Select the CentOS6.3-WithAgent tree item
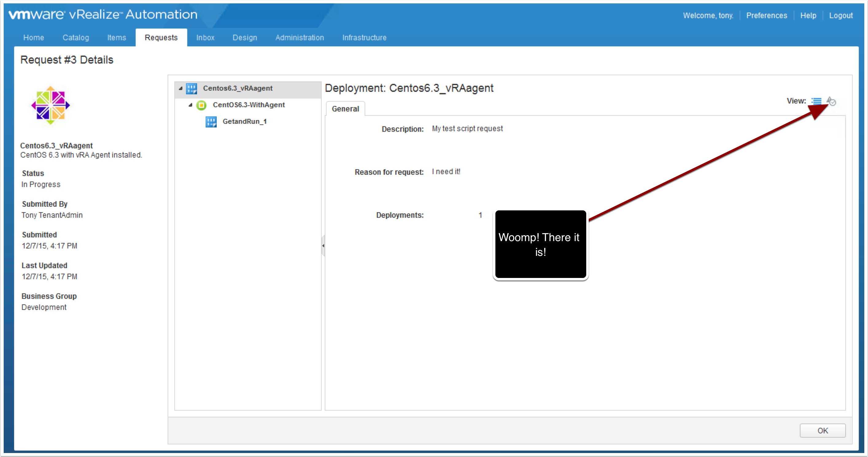This screenshot has height=457, width=868. pos(249,105)
